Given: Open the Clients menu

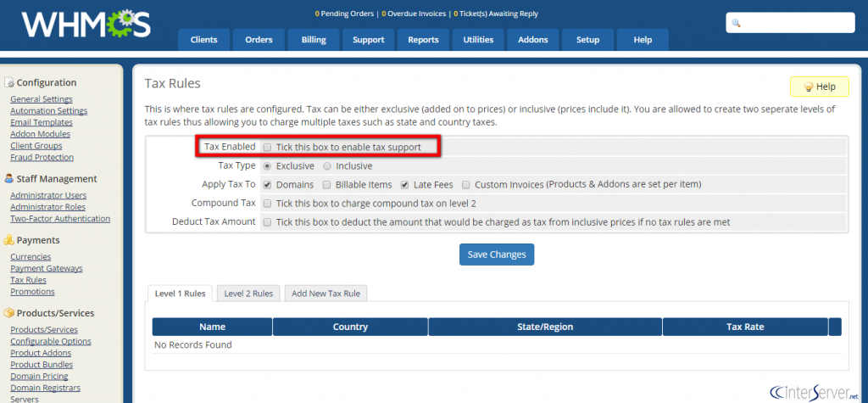Looking at the screenshot, I should 203,40.
